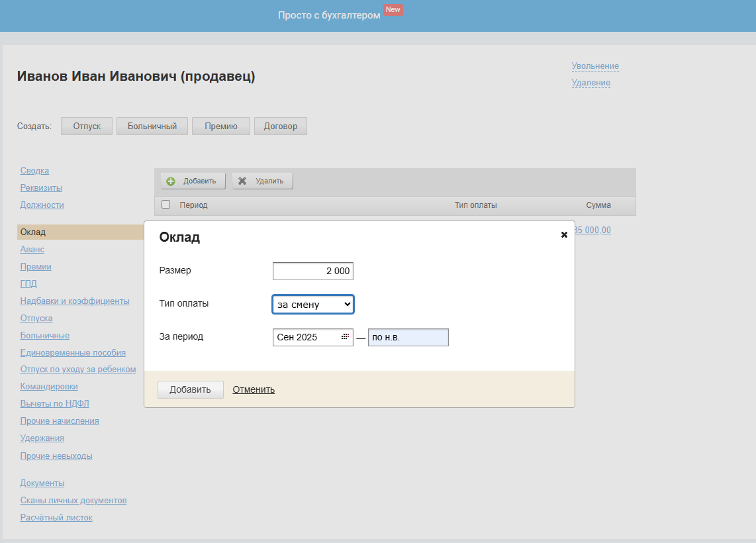
Task: Create a new Больничный
Action: tap(152, 126)
